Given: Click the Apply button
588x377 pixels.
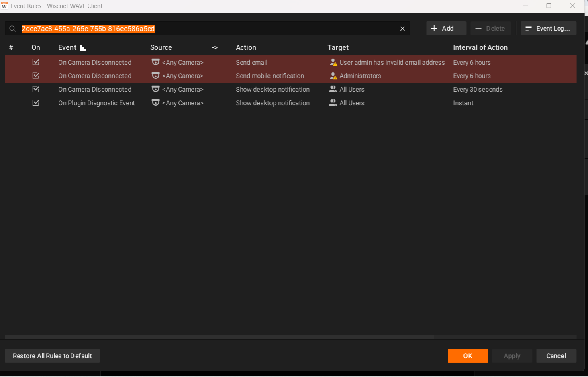Looking at the screenshot, I should 512,356.
